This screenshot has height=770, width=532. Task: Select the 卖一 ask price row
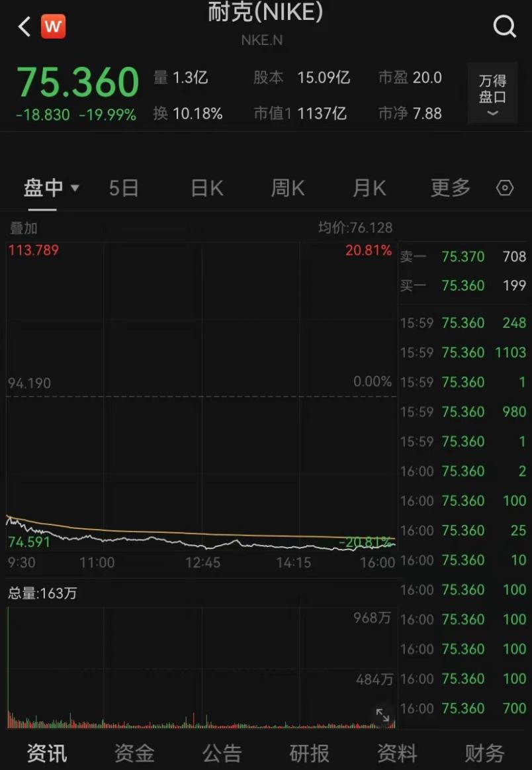coord(463,257)
